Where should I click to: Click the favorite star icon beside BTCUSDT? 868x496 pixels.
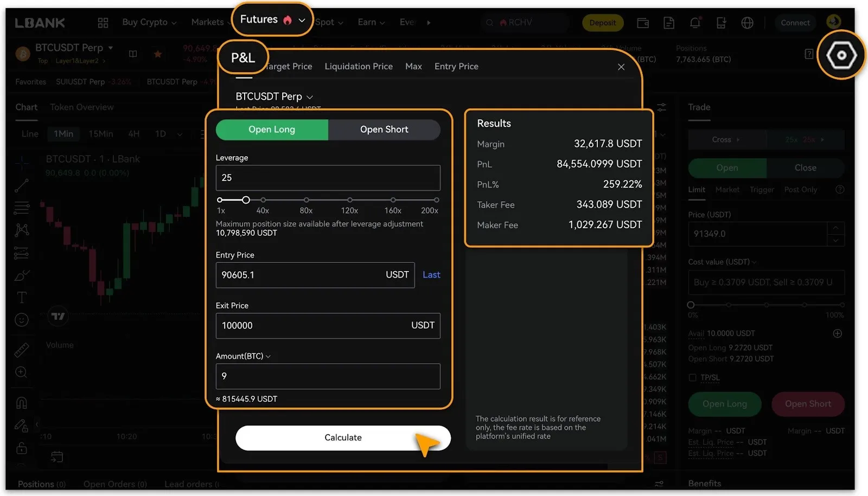158,54
